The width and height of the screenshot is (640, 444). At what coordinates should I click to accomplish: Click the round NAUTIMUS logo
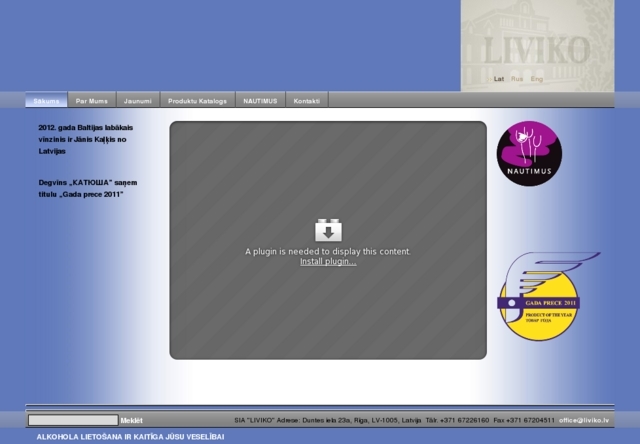529,153
